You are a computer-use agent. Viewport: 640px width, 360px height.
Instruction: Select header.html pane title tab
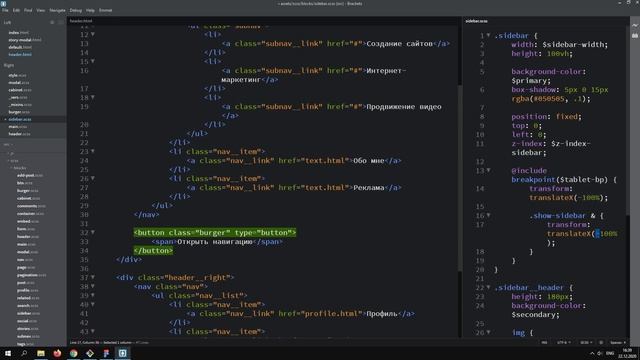(x=81, y=21)
